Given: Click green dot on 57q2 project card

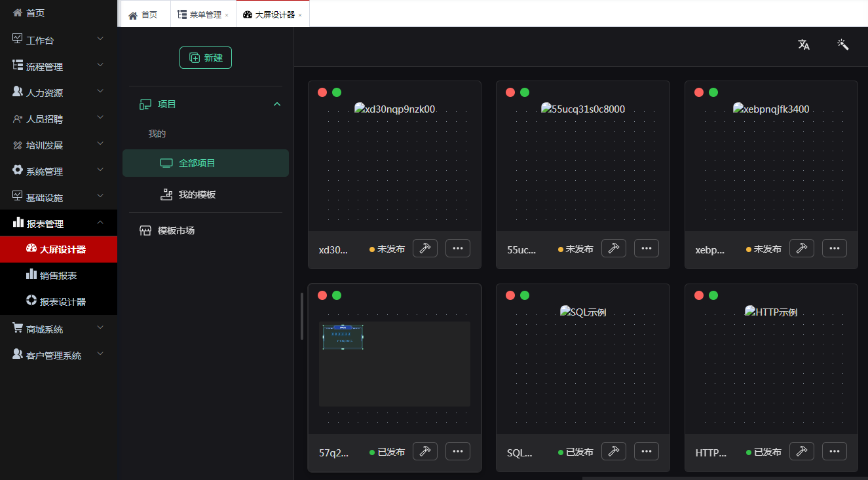Looking at the screenshot, I should 337,295.
